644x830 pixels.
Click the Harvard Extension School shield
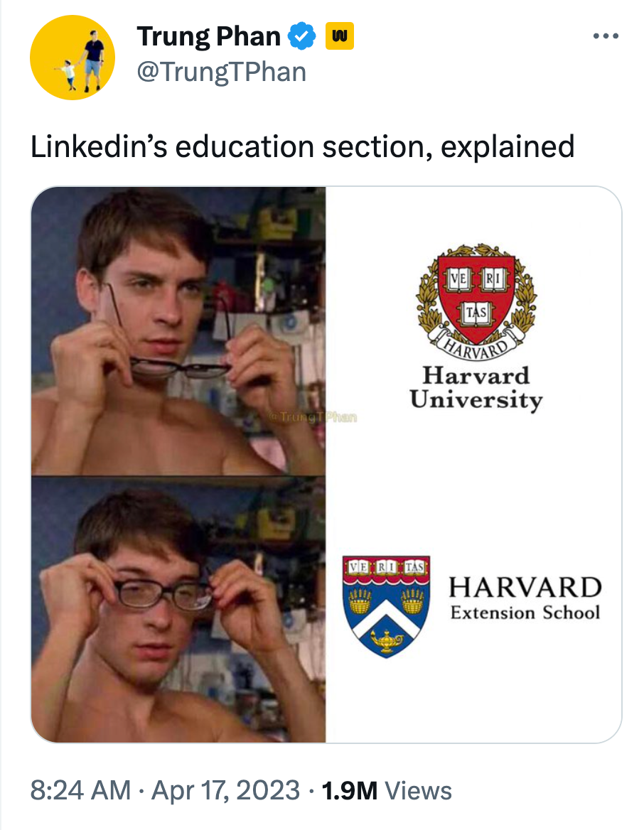tap(386, 607)
